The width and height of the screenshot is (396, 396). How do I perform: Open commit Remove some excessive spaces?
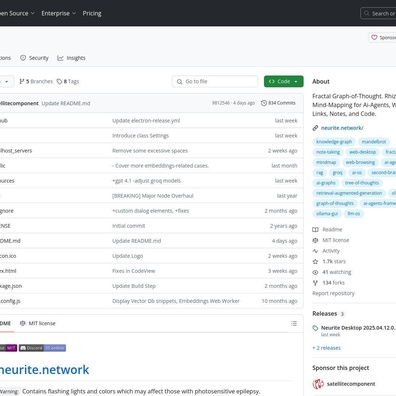(x=150, y=151)
